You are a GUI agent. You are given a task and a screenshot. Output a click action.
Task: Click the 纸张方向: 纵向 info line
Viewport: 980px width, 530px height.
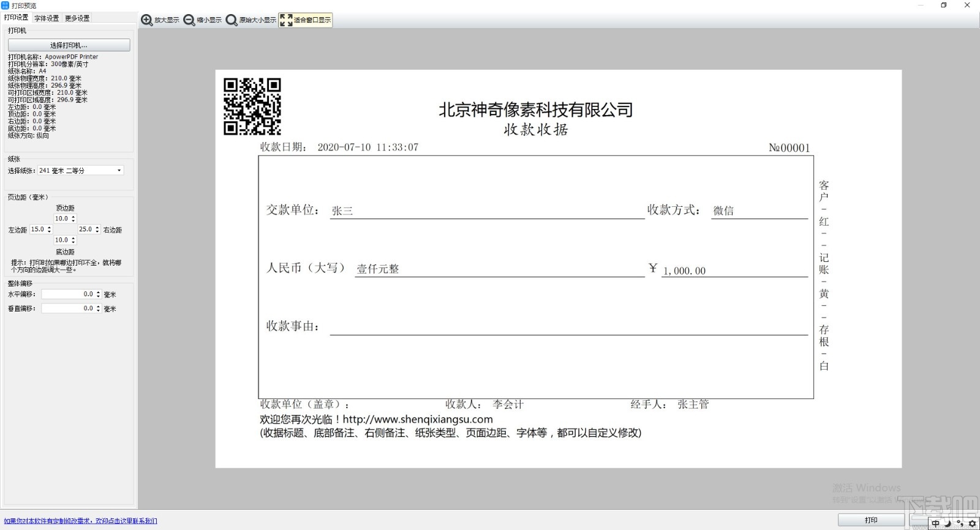28,136
